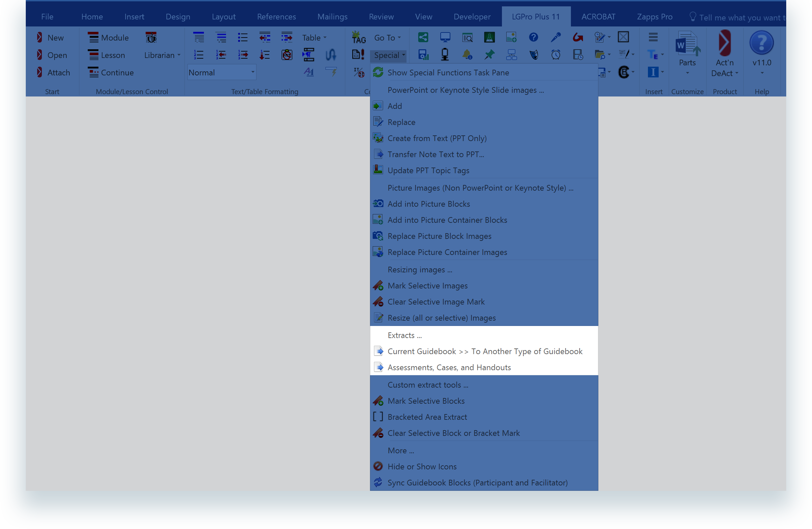Click the Attach button in Start group
Image resolution: width=812 pixels, height=529 pixels.
(x=53, y=72)
